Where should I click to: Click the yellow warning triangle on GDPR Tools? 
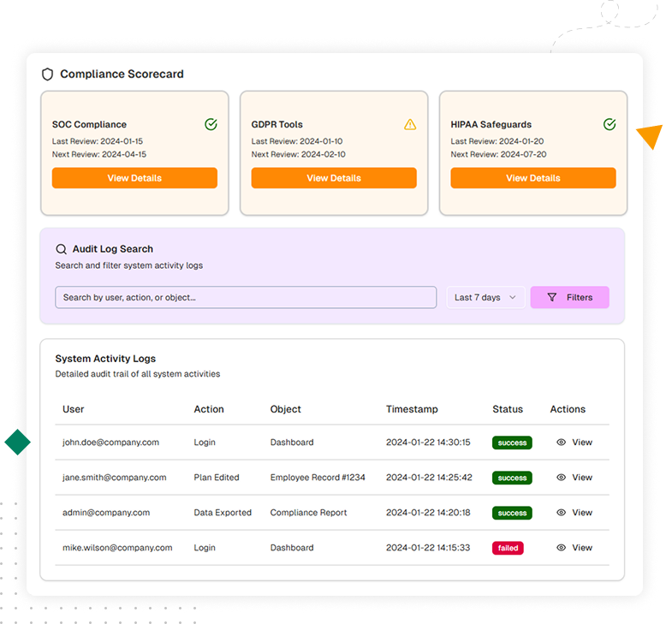point(410,124)
